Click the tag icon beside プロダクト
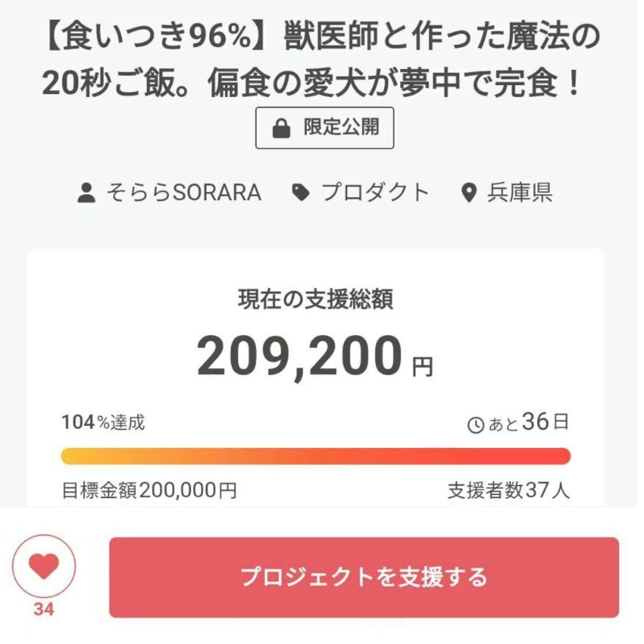The height and width of the screenshot is (644, 644). pos(301,193)
